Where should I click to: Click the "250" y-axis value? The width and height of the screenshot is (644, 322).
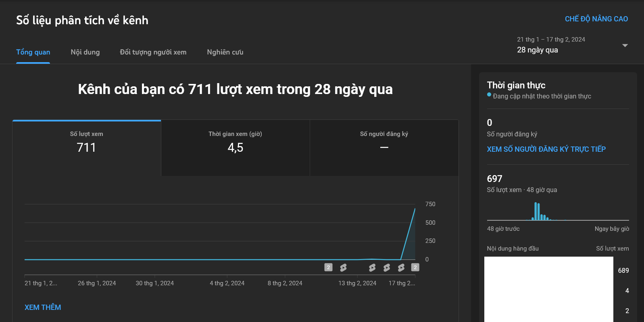click(430, 241)
